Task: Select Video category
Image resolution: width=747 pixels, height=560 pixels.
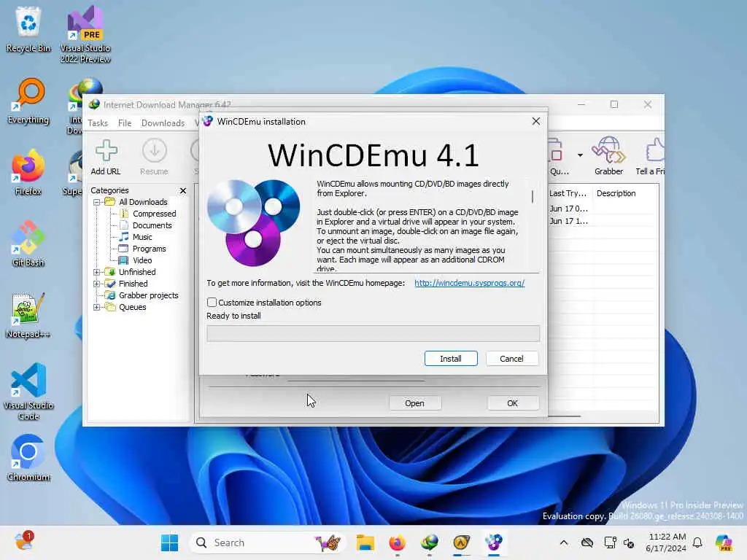Action: pyautogui.click(x=142, y=260)
